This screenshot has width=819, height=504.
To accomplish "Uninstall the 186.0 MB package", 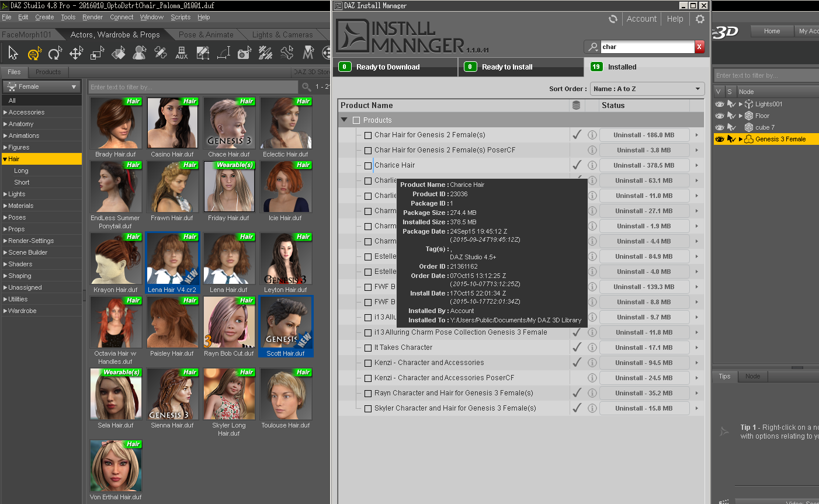I will pos(644,135).
